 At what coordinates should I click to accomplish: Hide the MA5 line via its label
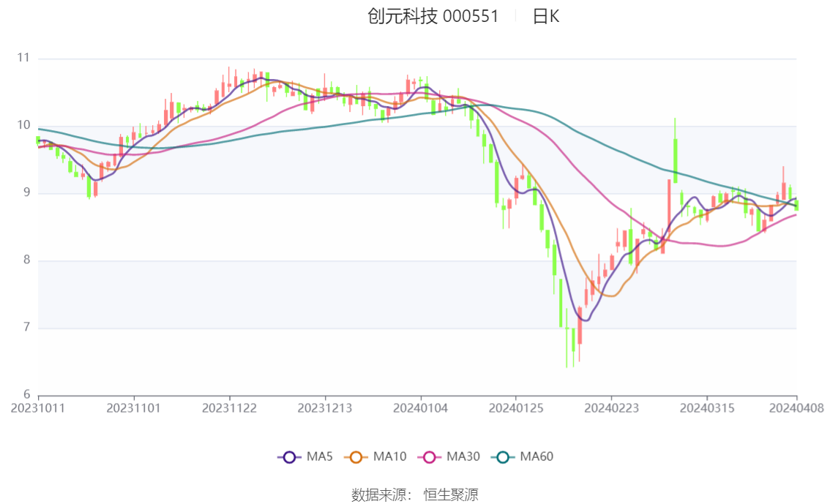[319, 457]
